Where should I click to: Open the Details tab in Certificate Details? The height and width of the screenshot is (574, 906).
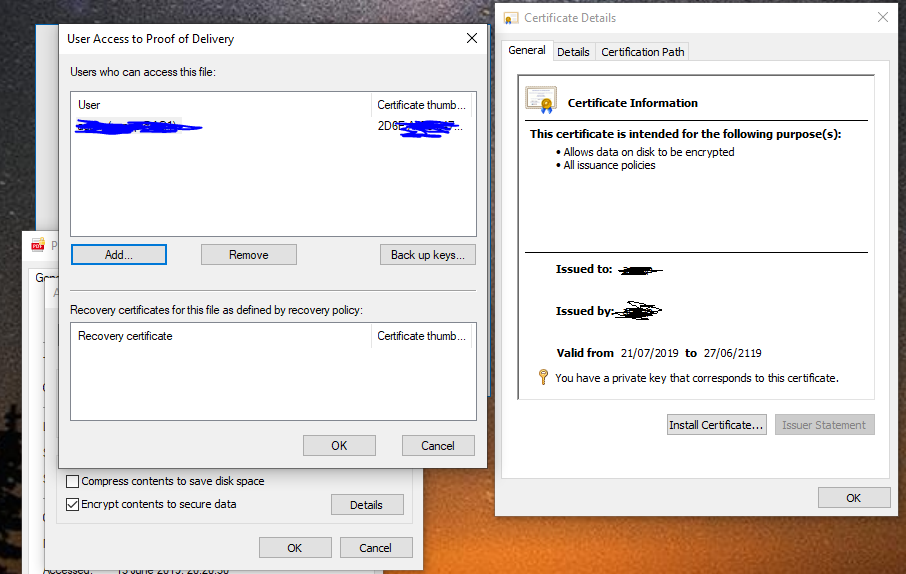click(x=573, y=52)
